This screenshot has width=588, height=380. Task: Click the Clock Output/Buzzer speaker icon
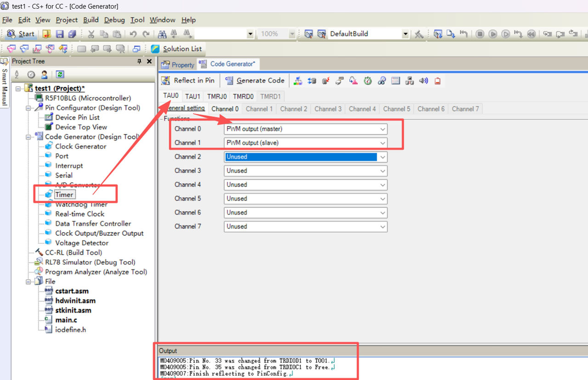pyautogui.click(x=424, y=81)
